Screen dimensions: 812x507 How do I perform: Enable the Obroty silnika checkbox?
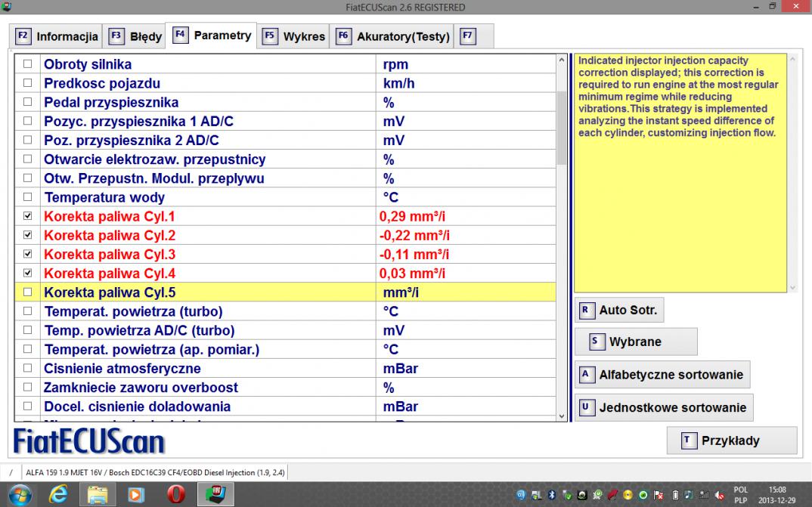27,63
